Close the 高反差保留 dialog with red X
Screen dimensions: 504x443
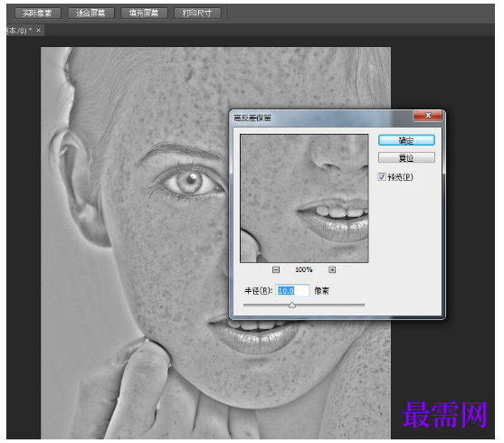[x=428, y=116]
